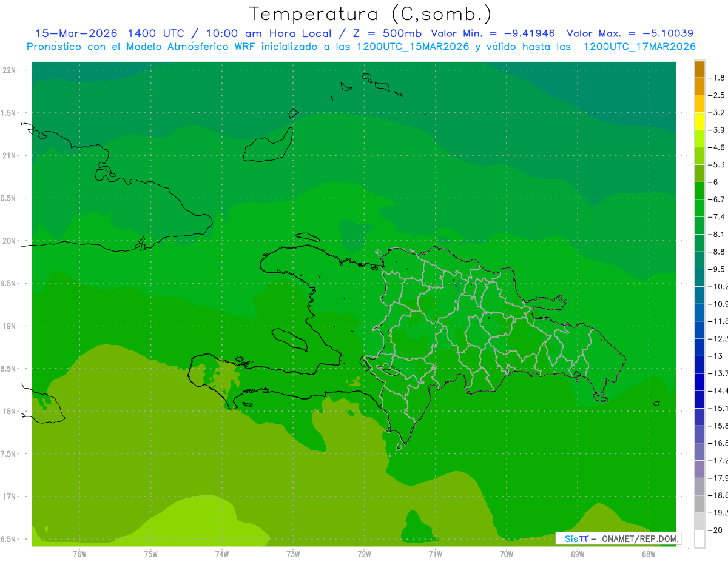
Task: Select the date text "15-Mar-2026"
Action: coord(76,33)
